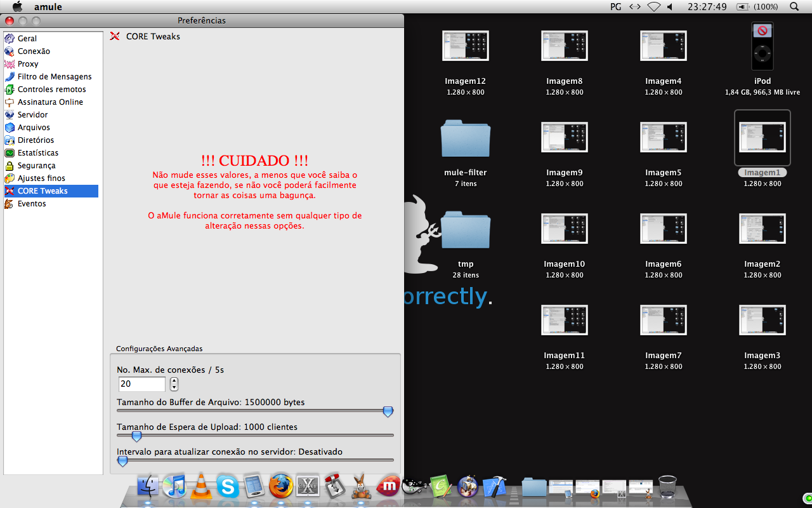Open Spotlight search in the menu bar

[794, 6]
